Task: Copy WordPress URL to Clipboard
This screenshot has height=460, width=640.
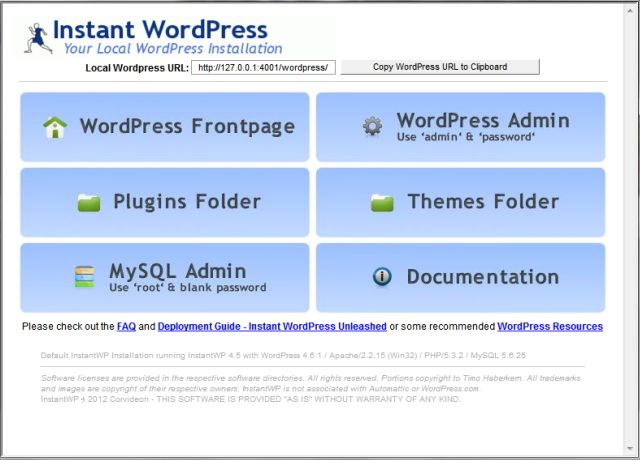Action: coord(440,67)
